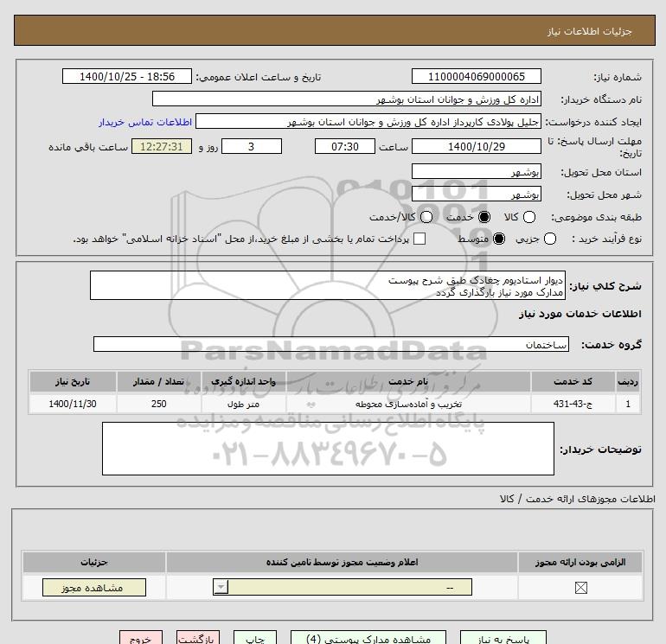Click بازگشت back button
The width and height of the screenshot is (666, 644).
tap(198, 638)
